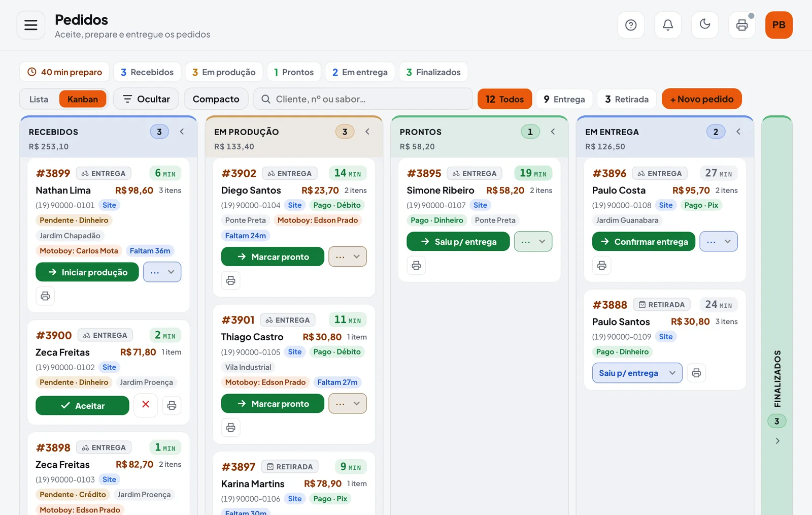Reject order #3900 with the X
The height and width of the screenshot is (515, 812).
click(146, 405)
